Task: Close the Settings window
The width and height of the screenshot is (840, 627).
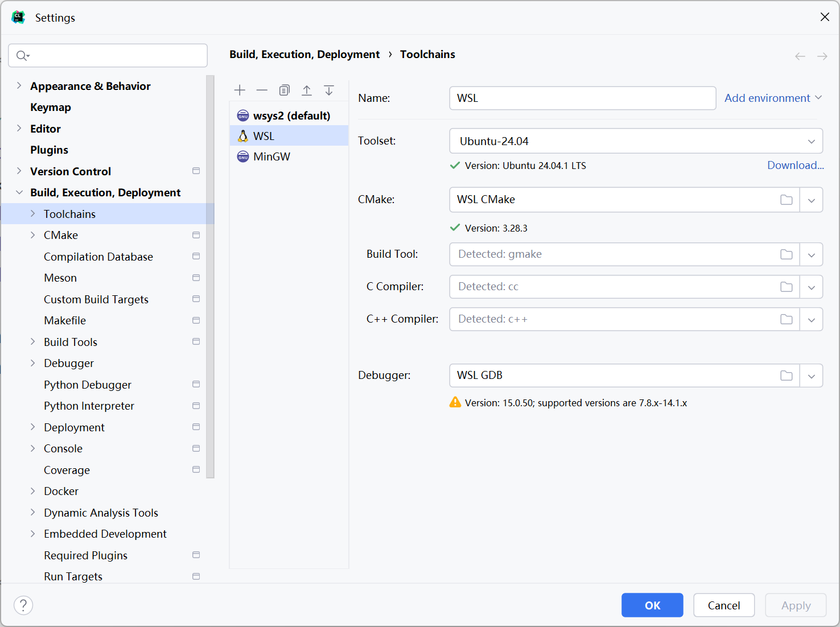Action: (825, 17)
